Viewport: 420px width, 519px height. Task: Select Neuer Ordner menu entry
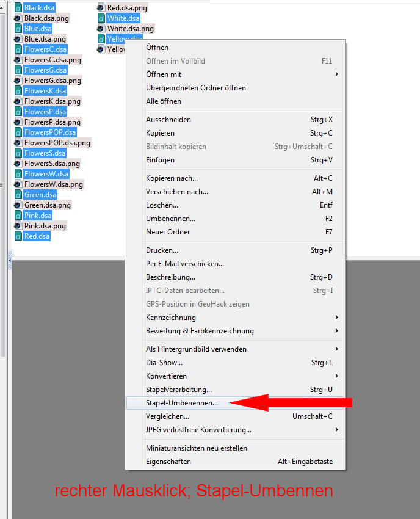point(235,232)
